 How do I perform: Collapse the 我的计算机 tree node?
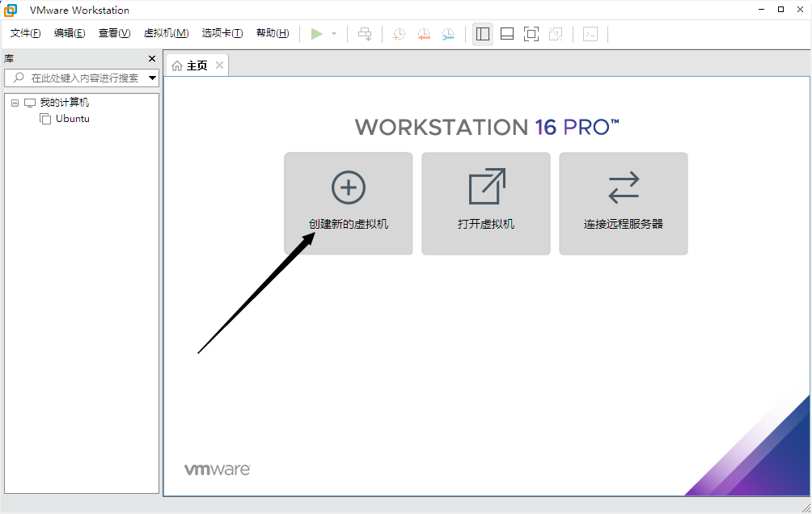(x=15, y=103)
